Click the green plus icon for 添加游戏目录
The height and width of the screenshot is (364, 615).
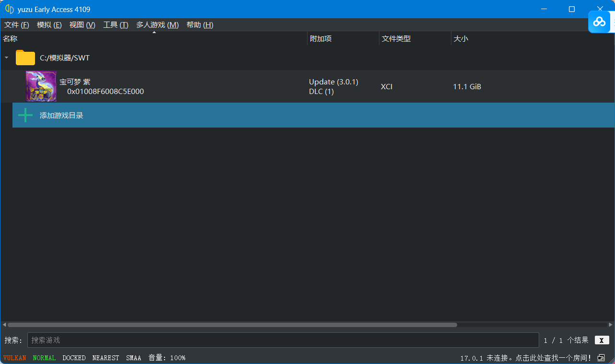(25, 115)
